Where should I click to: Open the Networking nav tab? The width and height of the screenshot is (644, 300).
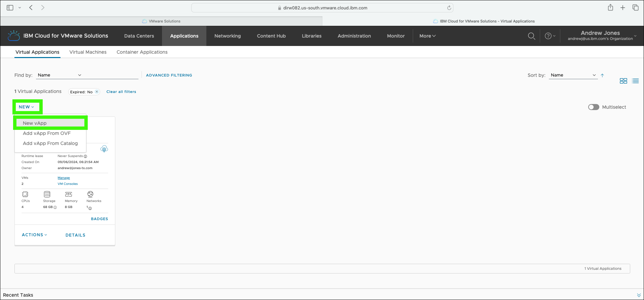point(228,36)
